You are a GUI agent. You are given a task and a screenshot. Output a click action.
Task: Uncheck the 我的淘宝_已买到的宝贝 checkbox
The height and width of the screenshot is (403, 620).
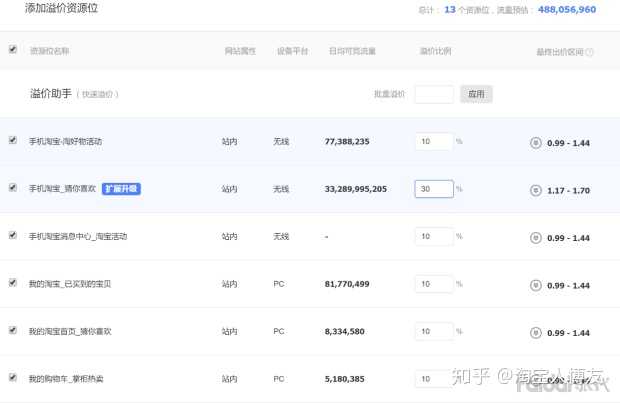[x=13, y=283]
